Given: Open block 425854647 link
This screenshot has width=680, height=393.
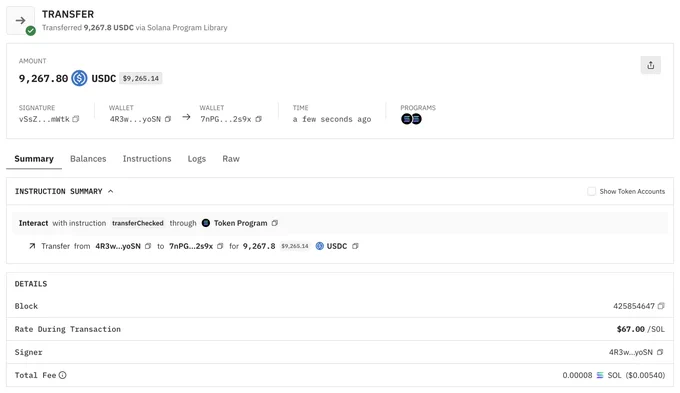Looking at the screenshot, I should click(x=634, y=306).
